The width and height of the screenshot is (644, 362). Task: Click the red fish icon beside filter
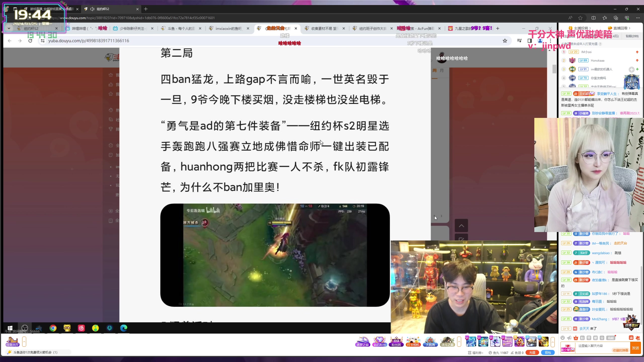point(638,338)
